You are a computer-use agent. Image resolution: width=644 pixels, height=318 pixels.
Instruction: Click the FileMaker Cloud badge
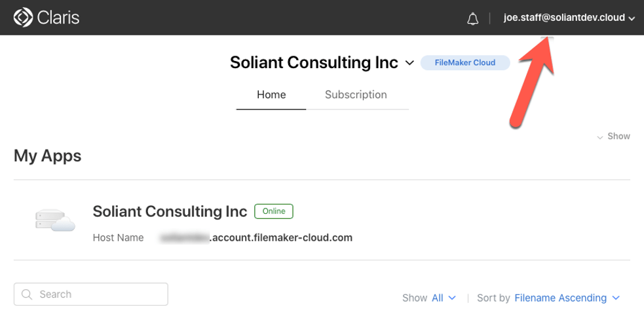(x=465, y=63)
